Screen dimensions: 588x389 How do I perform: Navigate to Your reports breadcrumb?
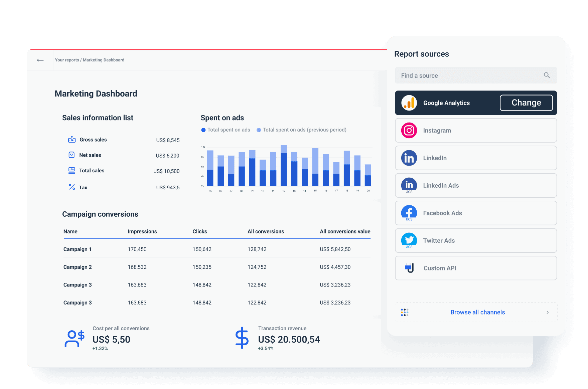[x=67, y=60]
